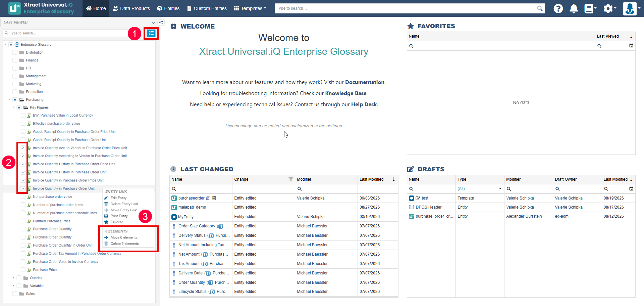The height and width of the screenshot is (306, 644).
Task: Open calendar picker in Favorites Last Viewed filter
Action: click(631, 46)
